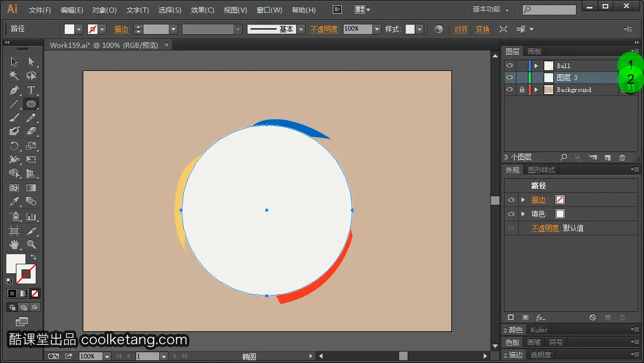644x363 pixels.
Task: Toggle visibility of 图层 3 layer
Action: pos(510,77)
